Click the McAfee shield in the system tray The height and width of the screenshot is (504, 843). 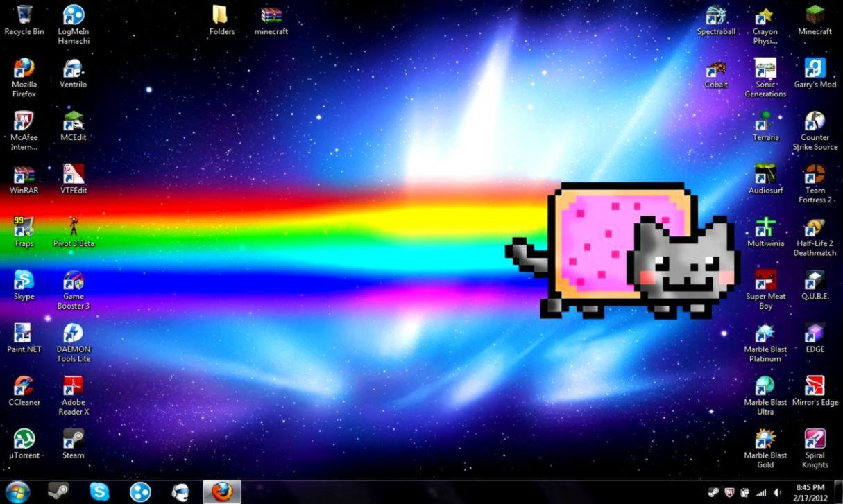tap(729, 492)
